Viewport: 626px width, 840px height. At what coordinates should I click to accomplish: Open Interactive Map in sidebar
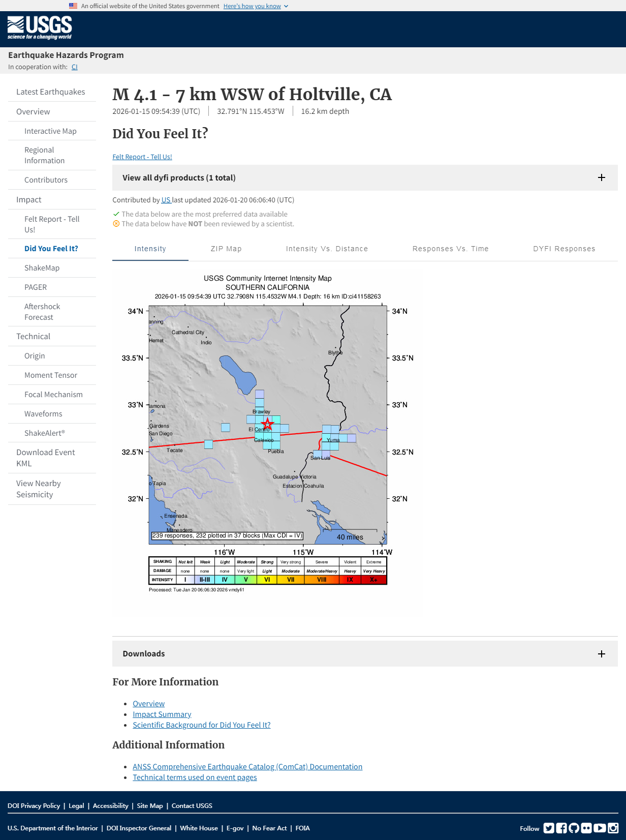coord(52,131)
